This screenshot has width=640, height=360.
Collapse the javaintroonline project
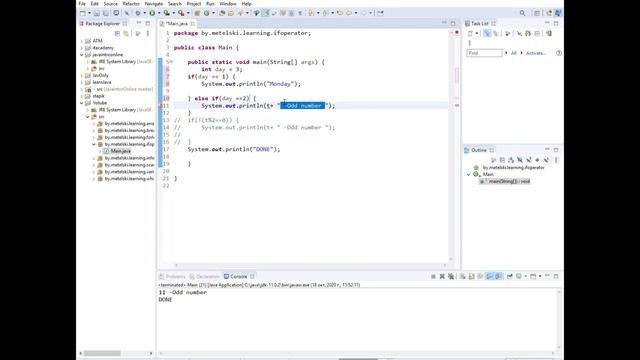[x=82, y=55]
